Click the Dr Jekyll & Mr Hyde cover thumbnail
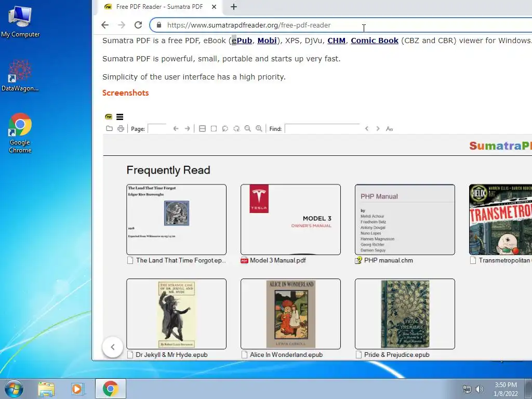Screen dimensions: 532x399 click(x=177, y=314)
